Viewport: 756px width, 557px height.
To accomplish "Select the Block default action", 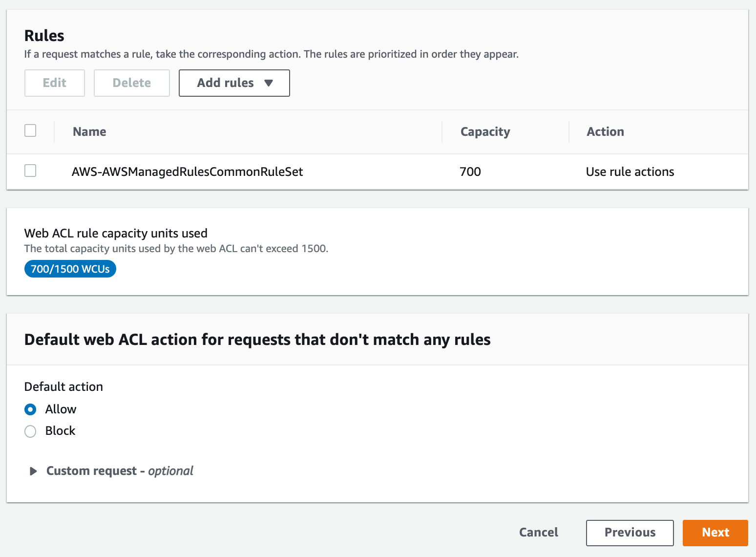I will 30,431.
